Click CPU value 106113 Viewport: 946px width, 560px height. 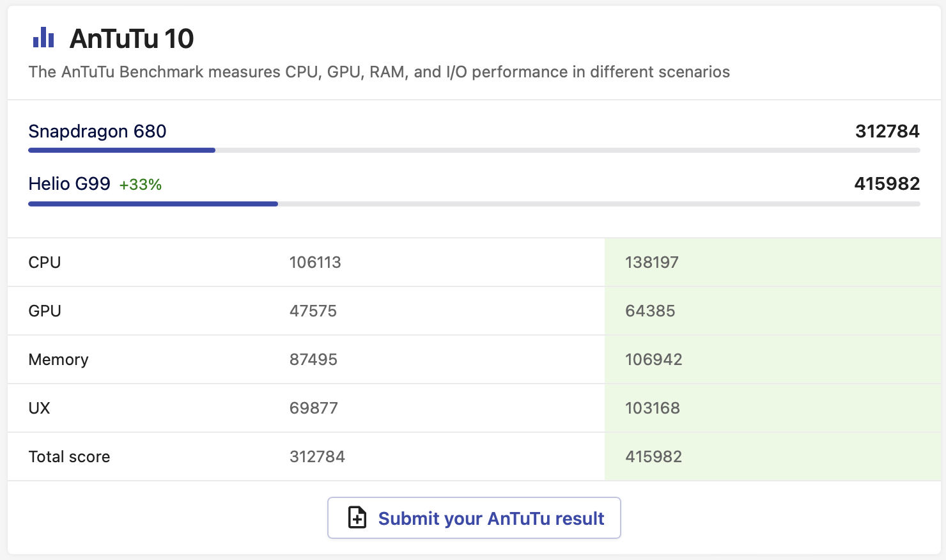pyautogui.click(x=315, y=262)
